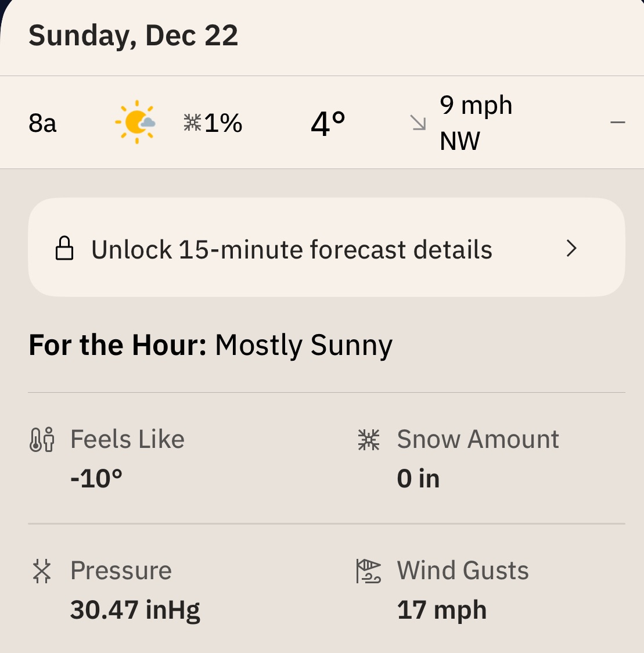Click the wind direction arrow icon
Image resolution: width=644 pixels, height=653 pixels.
tap(418, 123)
